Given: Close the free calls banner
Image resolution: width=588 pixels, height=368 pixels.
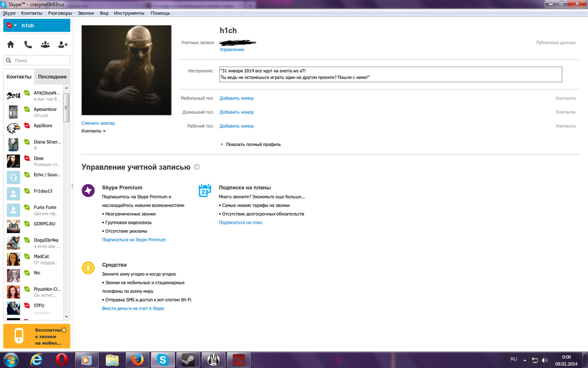Looking at the screenshot, I should click(x=64, y=330).
